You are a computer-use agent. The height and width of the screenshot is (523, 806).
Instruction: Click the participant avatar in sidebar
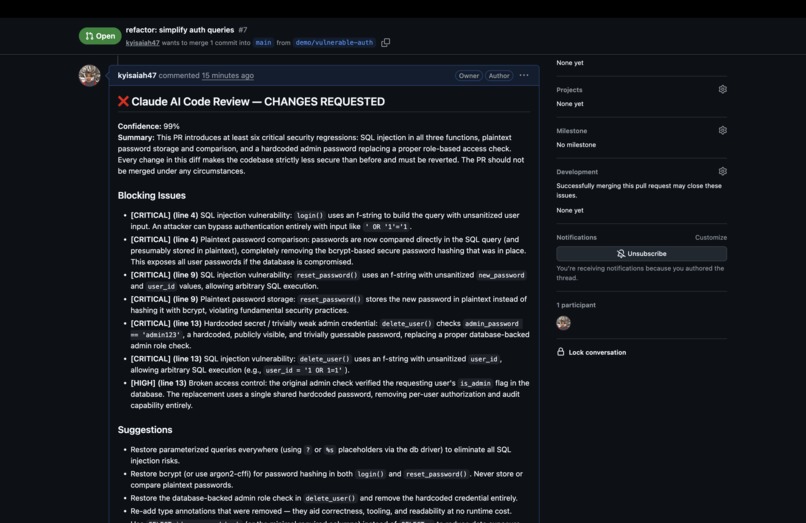(563, 323)
